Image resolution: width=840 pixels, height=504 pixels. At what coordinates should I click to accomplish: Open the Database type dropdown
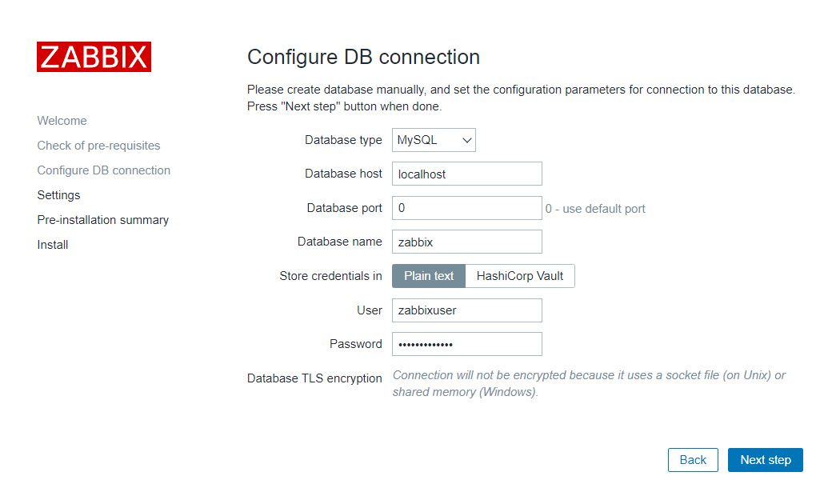(x=434, y=140)
